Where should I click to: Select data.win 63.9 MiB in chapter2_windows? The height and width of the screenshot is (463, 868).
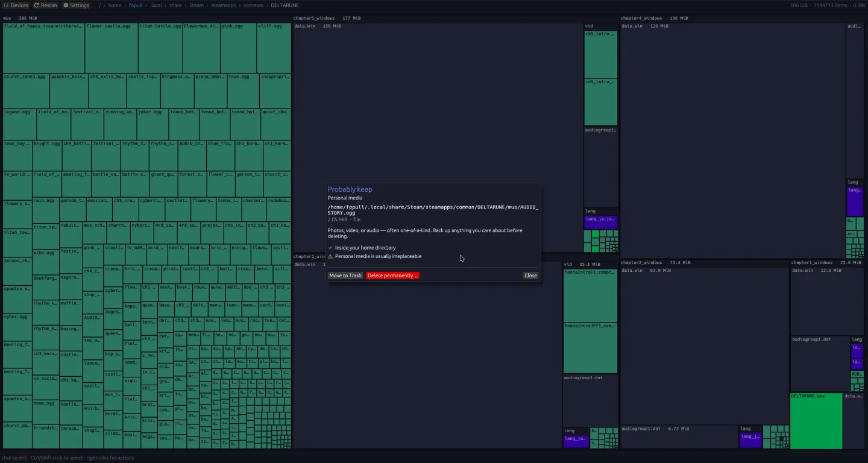click(x=705, y=346)
